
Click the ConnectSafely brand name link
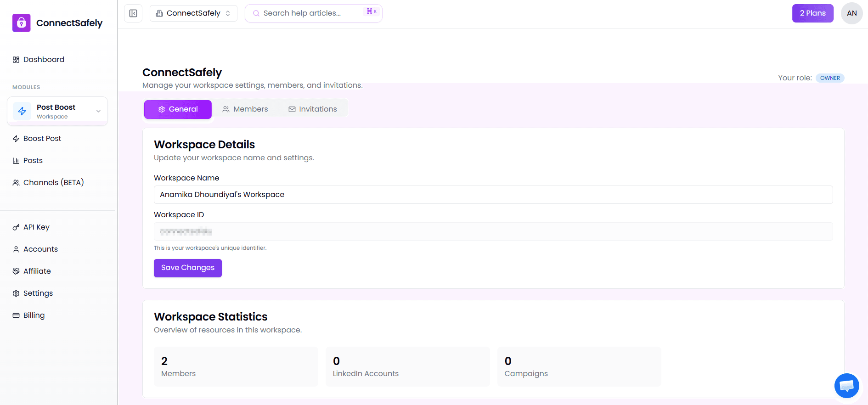[69, 23]
